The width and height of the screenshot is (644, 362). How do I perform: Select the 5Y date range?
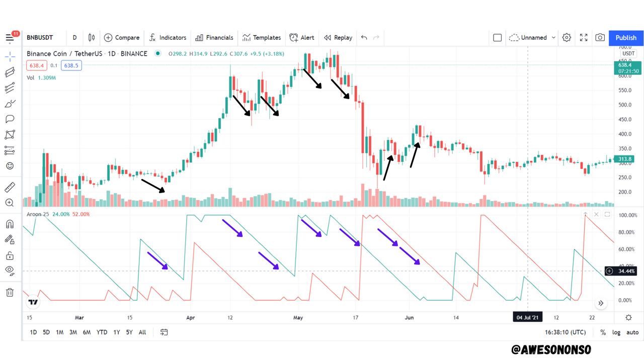click(x=129, y=332)
